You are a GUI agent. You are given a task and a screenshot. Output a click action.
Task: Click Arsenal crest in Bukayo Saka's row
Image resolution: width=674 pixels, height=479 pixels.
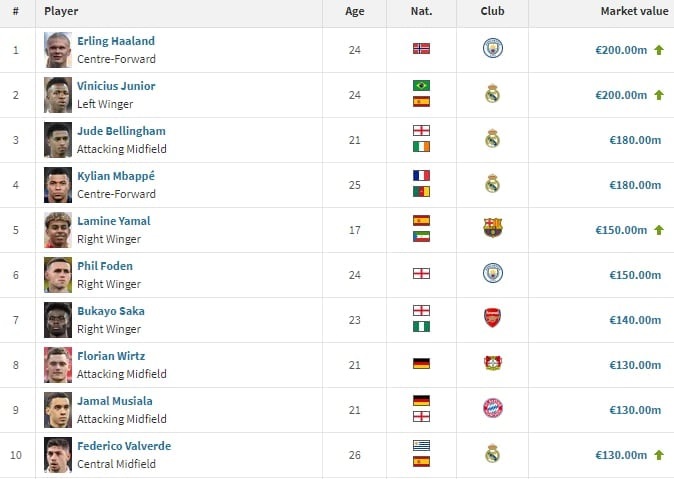click(493, 318)
